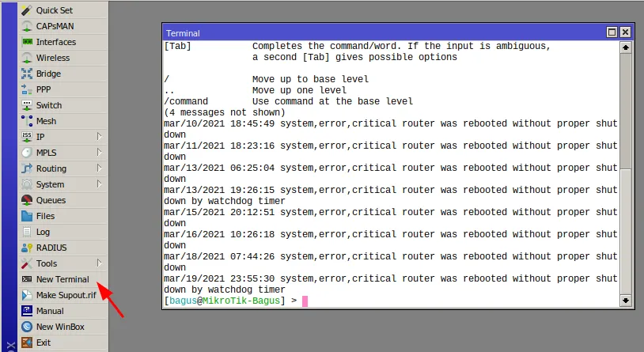Click the Exit door icon
Image resolution: width=644 pixels, height=352 pixels.
(x=27, y=343)
